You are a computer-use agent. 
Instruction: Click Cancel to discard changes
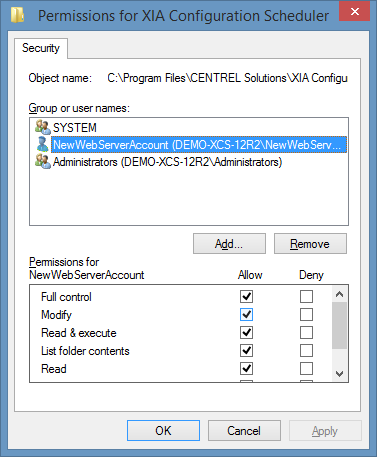[x=244, y=430]
